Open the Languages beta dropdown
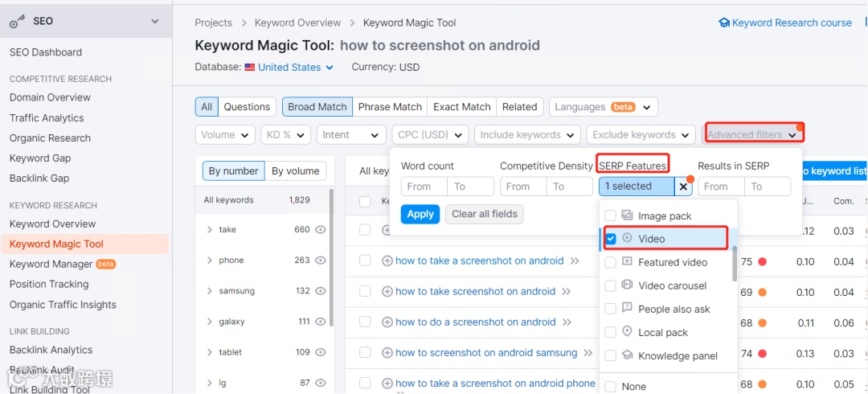This screenshot has height=394, width=868. [604, 107]
